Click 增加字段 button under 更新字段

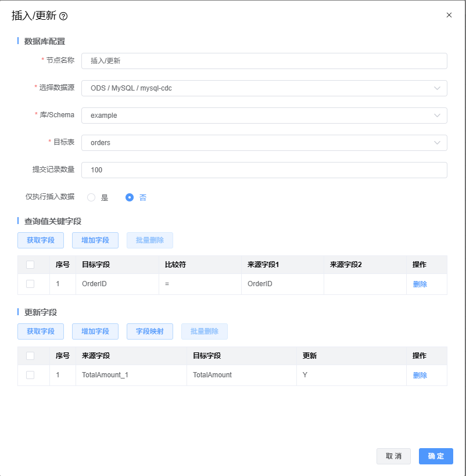tap(95, 331)
